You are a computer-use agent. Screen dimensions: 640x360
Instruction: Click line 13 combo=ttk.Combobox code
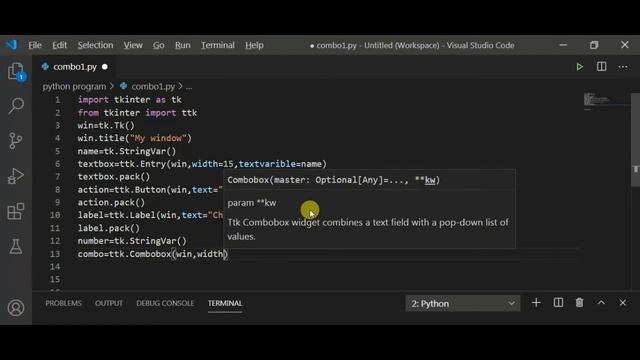(153, 254)
